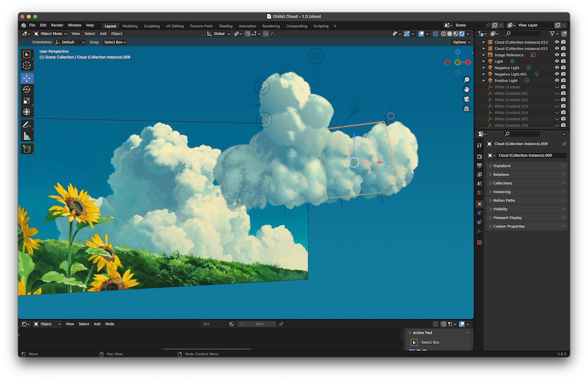Screen dimensions: 588x381
Task: Select the Cursor tool
Action: pyautogui.click(x=26, y=65)
